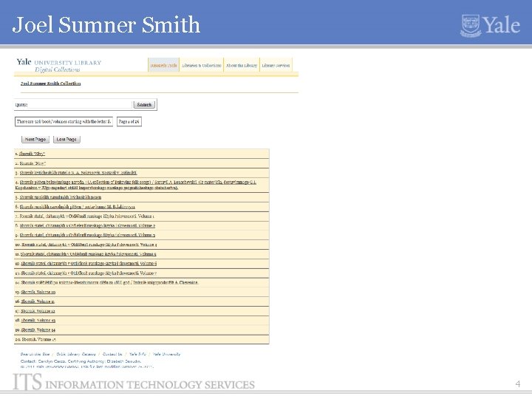Open item 19 Sbornik Volume 14
532x399 pixels.
coord(38,330)
